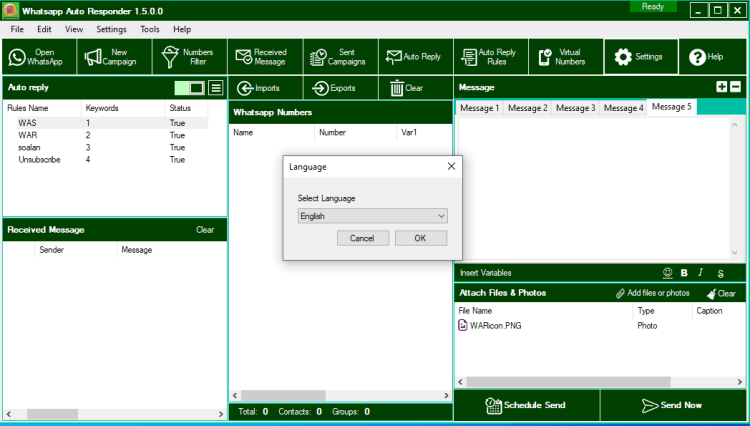750x426 pixels.
Task: Click Schedule Send
Action: click(527, 405)
